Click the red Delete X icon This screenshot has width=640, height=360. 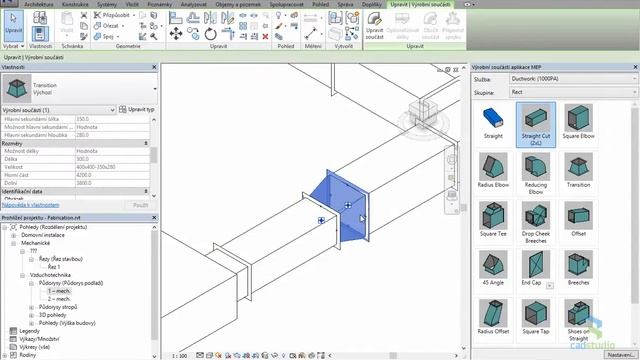tap(265, 37)
